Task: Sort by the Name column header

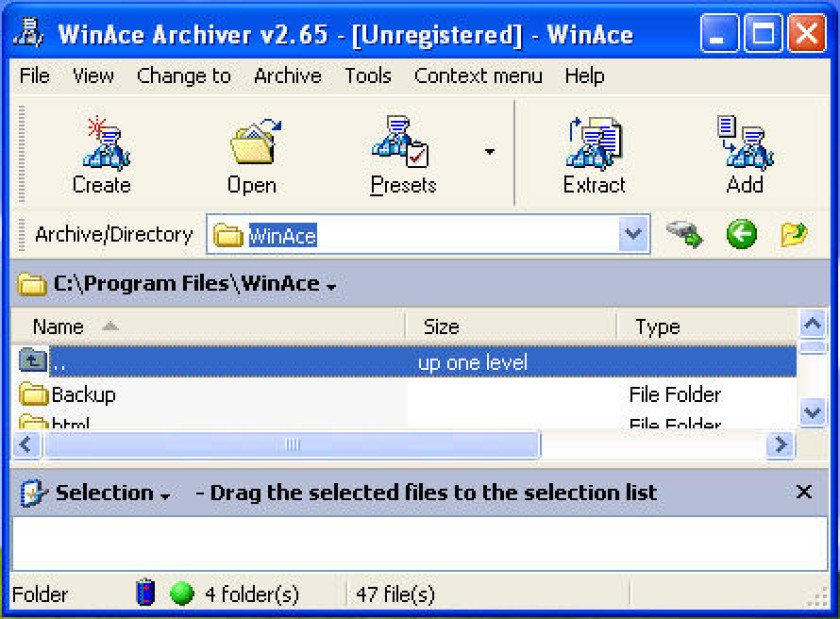Action: pos(208,326)
